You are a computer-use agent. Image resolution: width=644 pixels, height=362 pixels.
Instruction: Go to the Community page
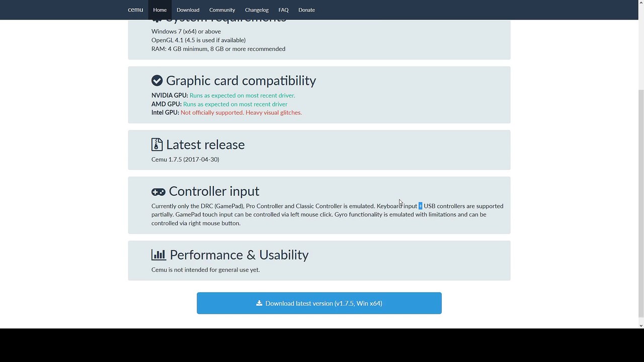pos(222,10)
